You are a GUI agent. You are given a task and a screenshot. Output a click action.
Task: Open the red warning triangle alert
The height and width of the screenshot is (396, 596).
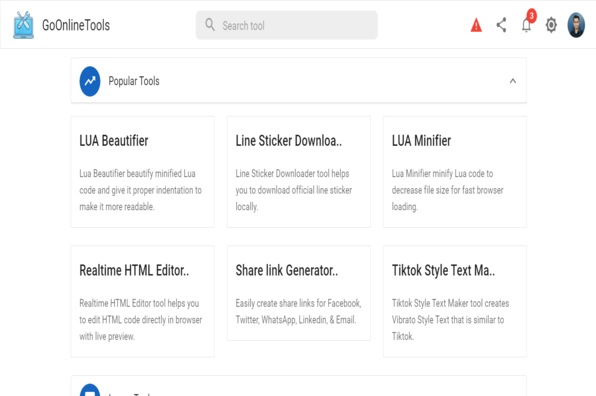point(476,25)
